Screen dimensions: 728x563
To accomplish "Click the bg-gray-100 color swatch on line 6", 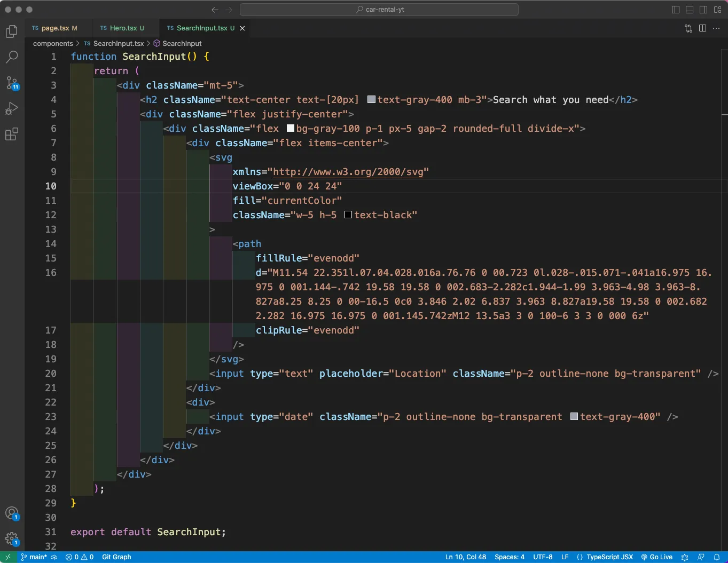I will tap(291, 129).
